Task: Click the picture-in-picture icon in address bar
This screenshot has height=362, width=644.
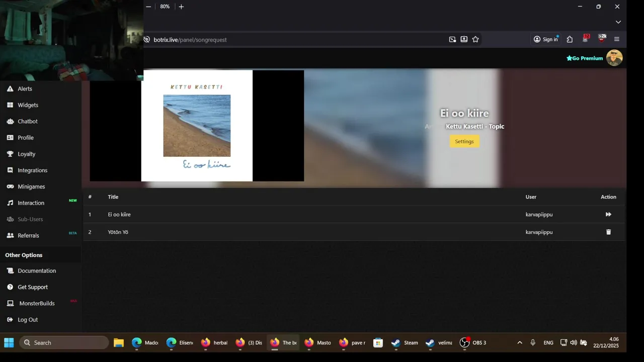Action: coord(452,39)
